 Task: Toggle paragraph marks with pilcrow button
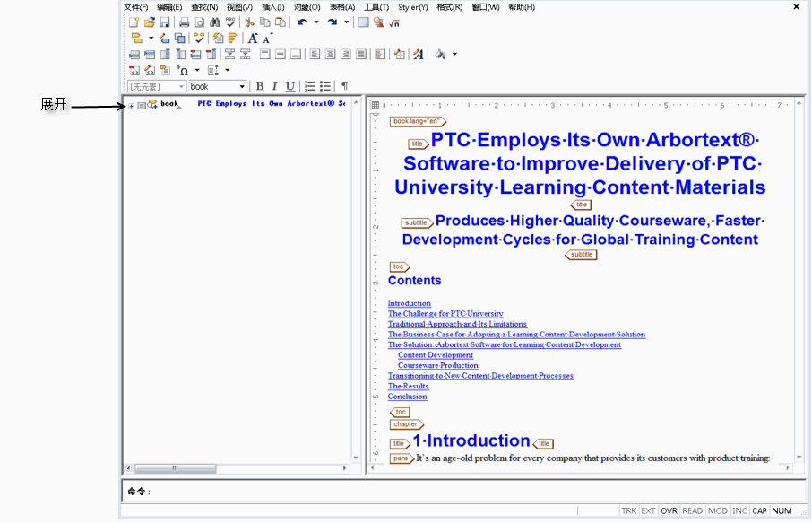344,86
